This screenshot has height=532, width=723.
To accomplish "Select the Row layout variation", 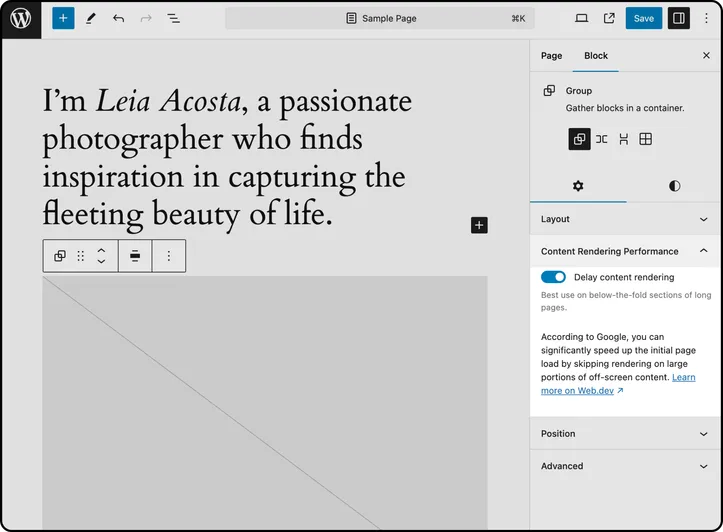I will point(601,139).
